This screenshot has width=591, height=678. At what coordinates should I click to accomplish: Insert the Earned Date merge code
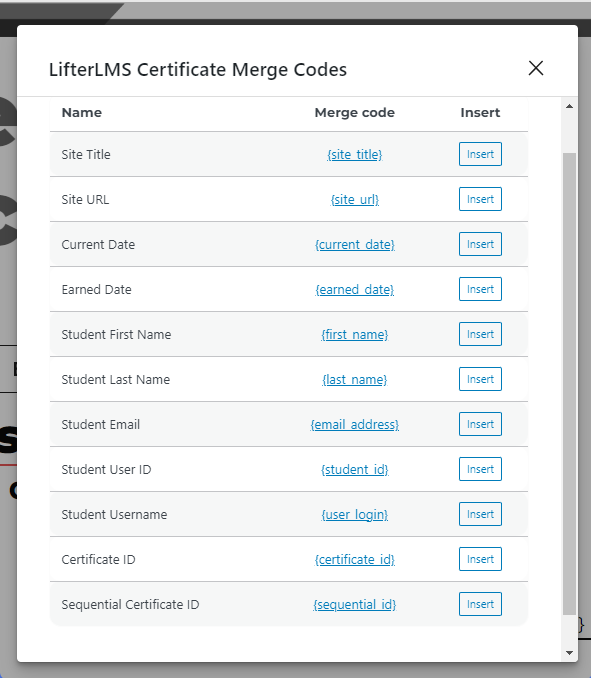(480, 289)
